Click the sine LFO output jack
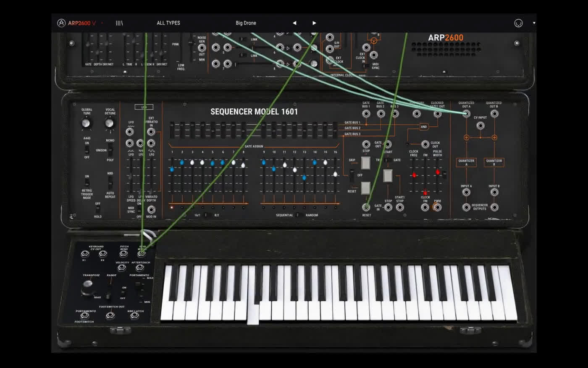This screenshot has width=588, height=368. [x=151, y=143]
